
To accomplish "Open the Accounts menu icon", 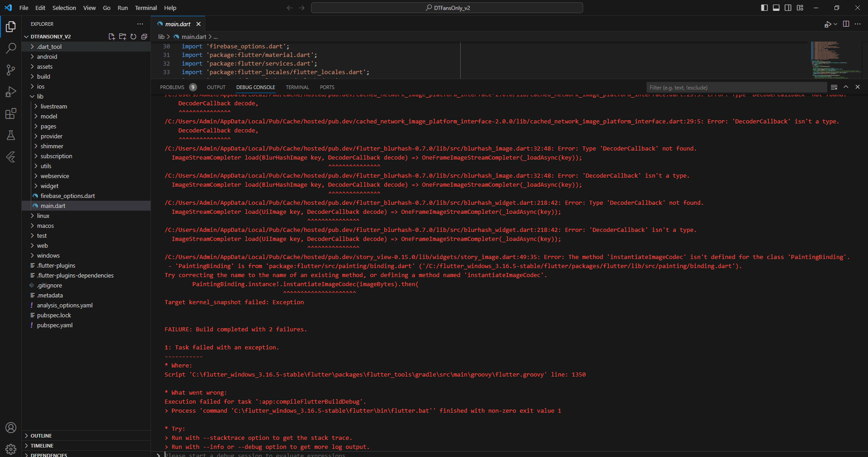I will pyautogui.click(x=11, y=428).
